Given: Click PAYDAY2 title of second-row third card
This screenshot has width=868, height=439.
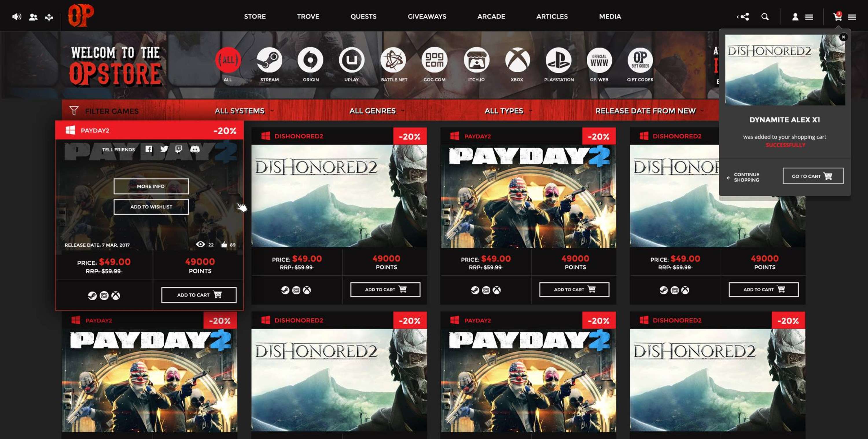Looking at the screenshot, I should pos(477,320).
